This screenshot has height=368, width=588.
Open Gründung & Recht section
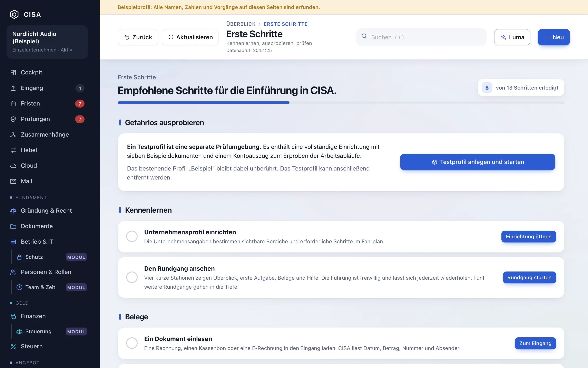tap(47, 211)
